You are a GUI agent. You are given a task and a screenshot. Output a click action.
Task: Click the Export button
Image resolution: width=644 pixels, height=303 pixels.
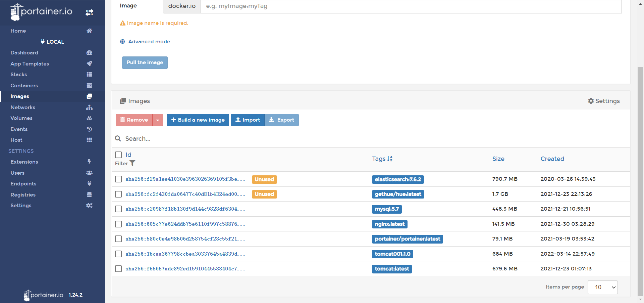point(282,120)
